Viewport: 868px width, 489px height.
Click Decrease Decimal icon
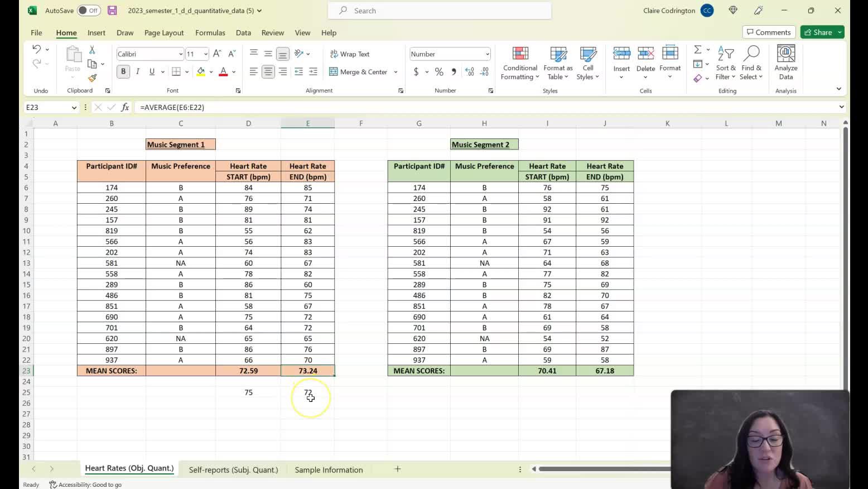point(484,71)
